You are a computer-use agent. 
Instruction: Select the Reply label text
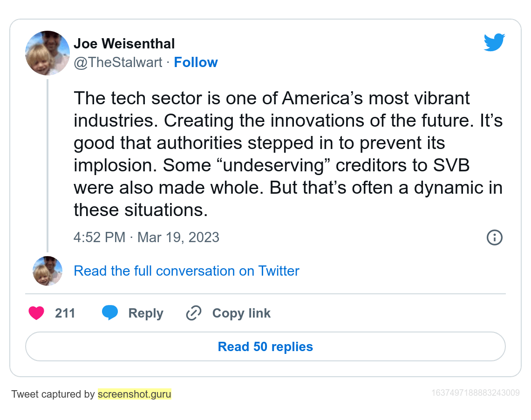pos(146,313)
